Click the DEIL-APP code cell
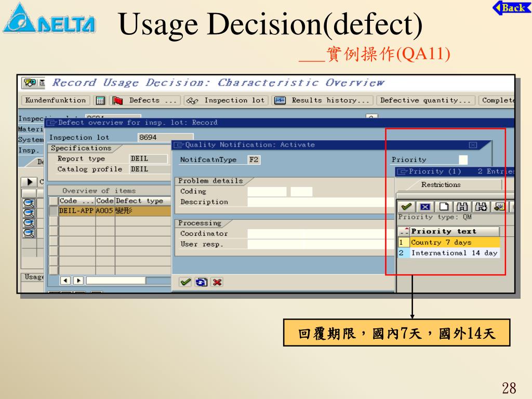Viewport: 532px width, 399px height. point(77,211)
